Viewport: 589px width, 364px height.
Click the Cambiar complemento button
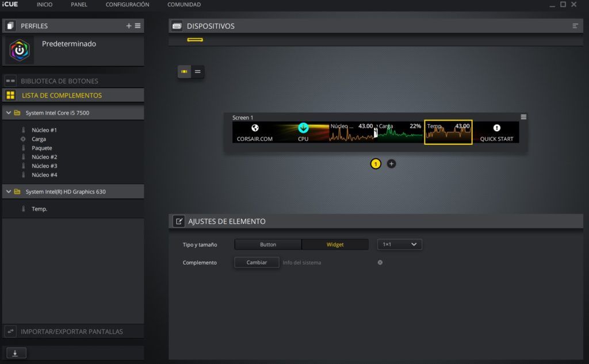tap(257, 263)
